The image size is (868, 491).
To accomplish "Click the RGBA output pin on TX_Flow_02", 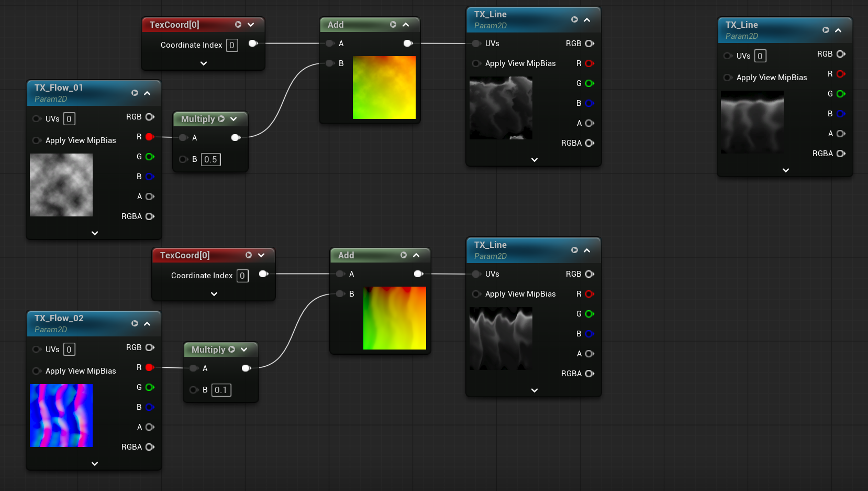I will (150, 447).
